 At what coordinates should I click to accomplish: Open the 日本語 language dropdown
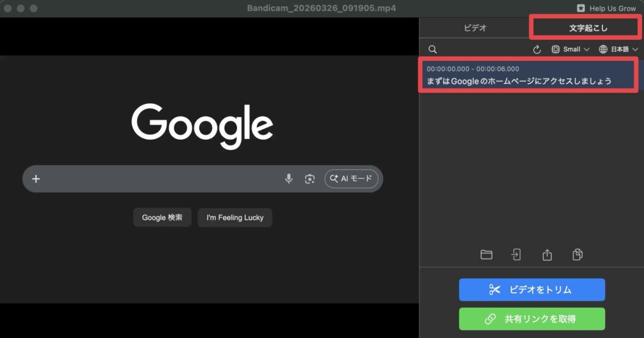[619, 49]
